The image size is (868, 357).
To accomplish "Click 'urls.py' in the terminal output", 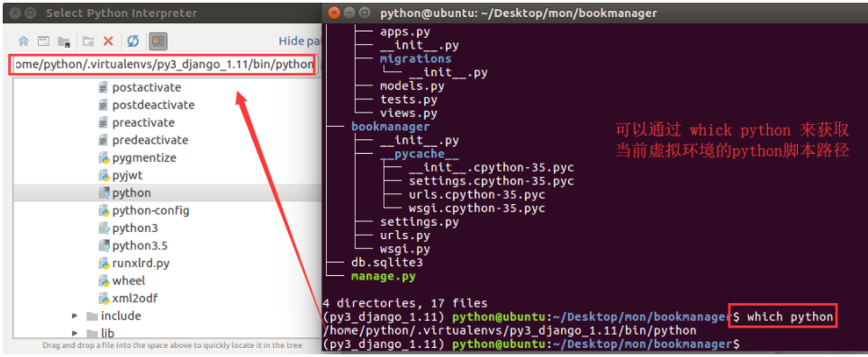I will point(405,236).
